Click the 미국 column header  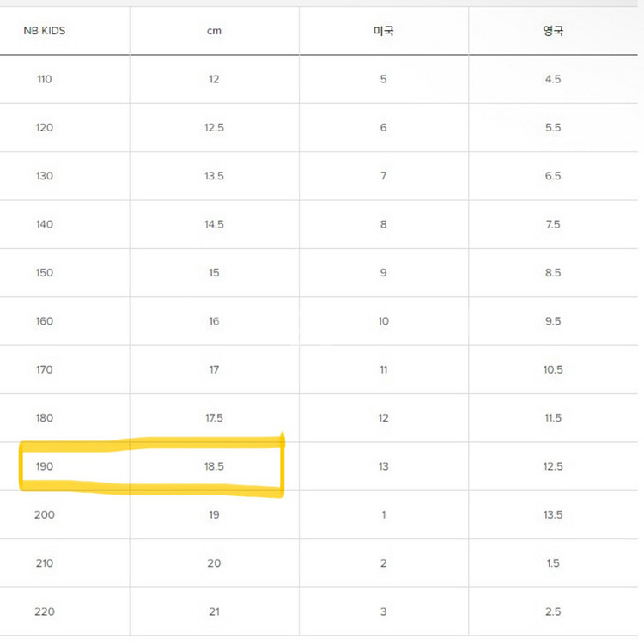coord(383,31)
